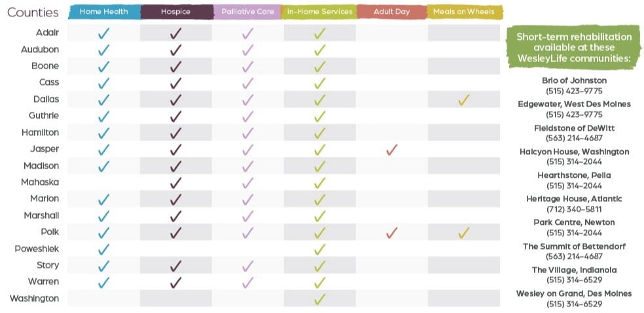Select the Meals on Wheels header
This screenshot has width=644, height=313.
[464, 12]
